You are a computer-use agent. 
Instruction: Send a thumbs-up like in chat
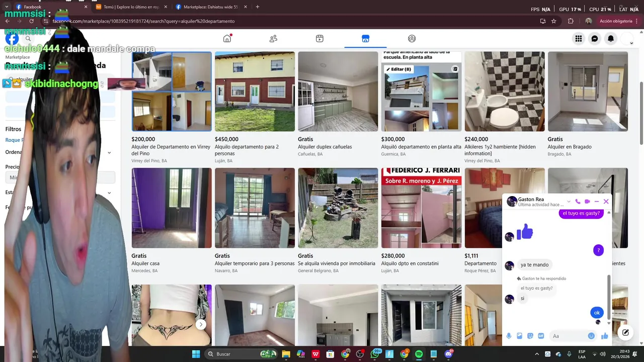coord(604,336)
